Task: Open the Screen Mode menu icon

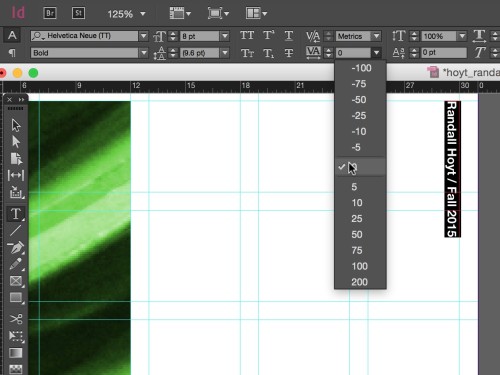Action: [x=218, y=14]
